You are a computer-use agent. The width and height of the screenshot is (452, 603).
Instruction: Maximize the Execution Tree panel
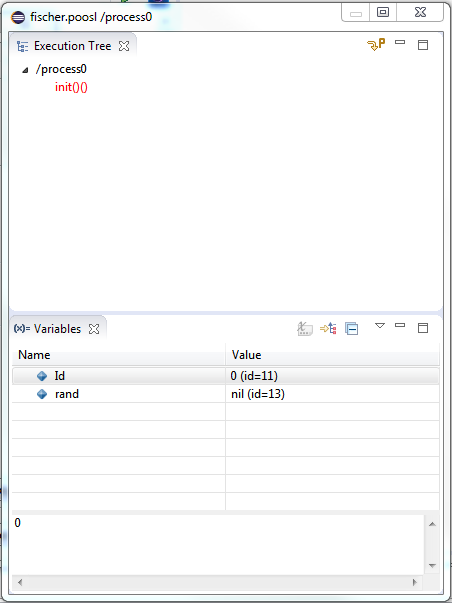pos(423,45)
